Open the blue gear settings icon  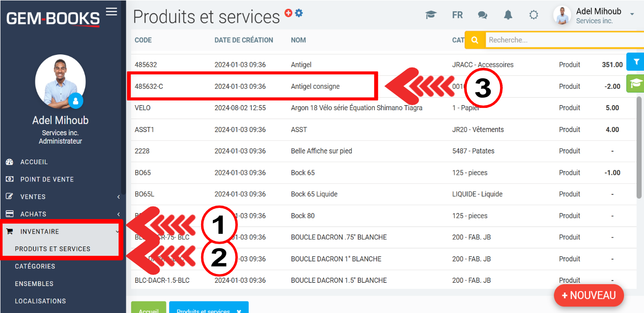click(299, 13)
